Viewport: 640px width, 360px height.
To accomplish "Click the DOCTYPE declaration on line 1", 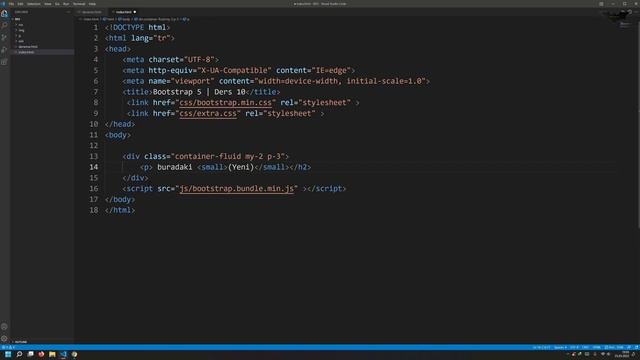I will (138, 27).
